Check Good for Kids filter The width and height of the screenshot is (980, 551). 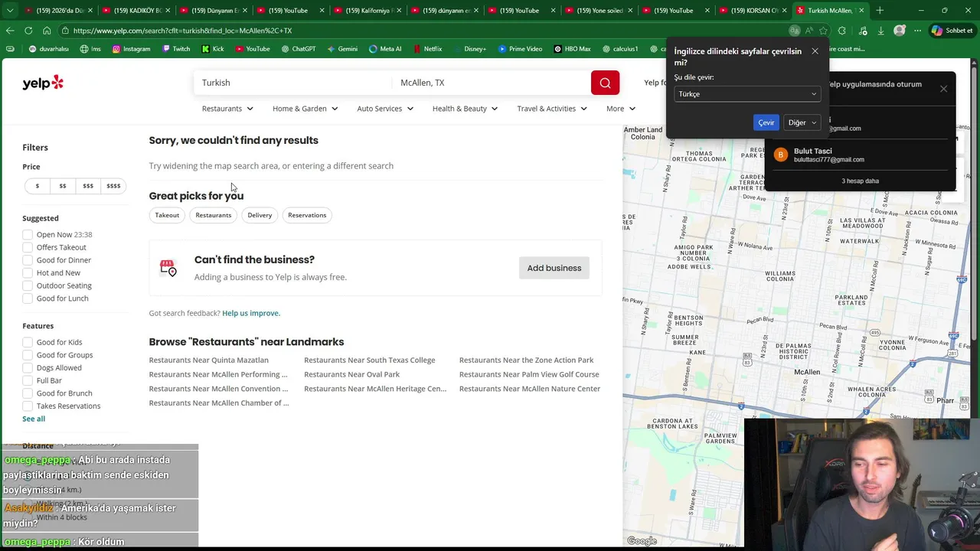point(28,342)
